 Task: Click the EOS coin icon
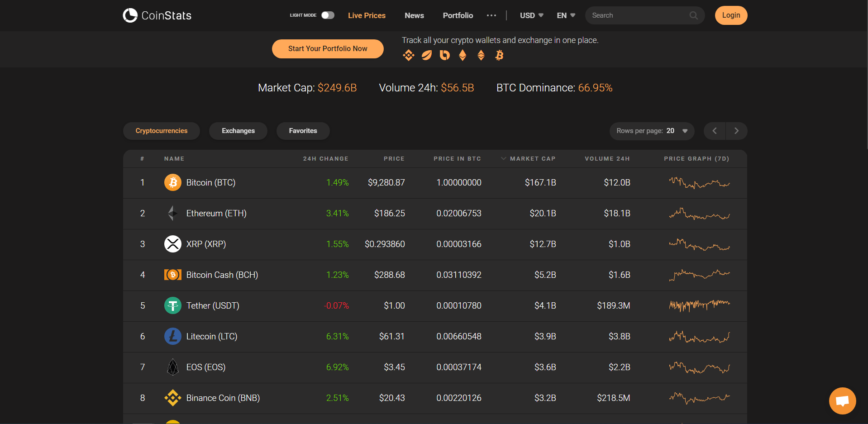[173, 367]
